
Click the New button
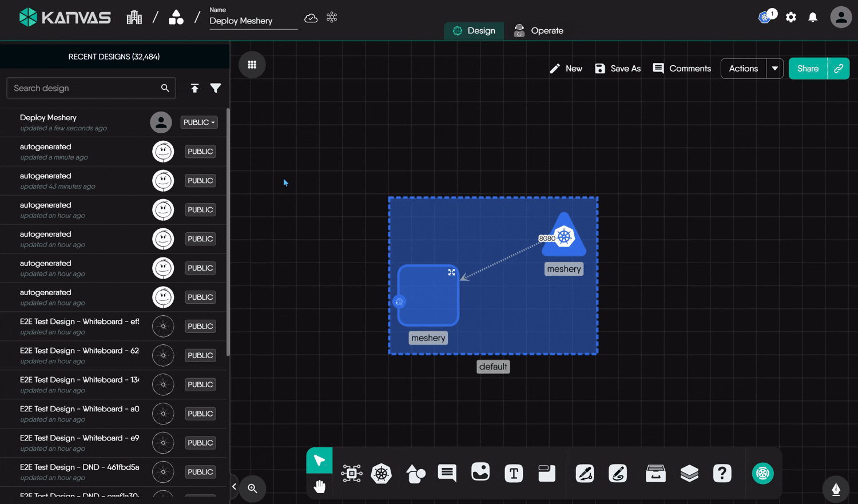[566, 68]
